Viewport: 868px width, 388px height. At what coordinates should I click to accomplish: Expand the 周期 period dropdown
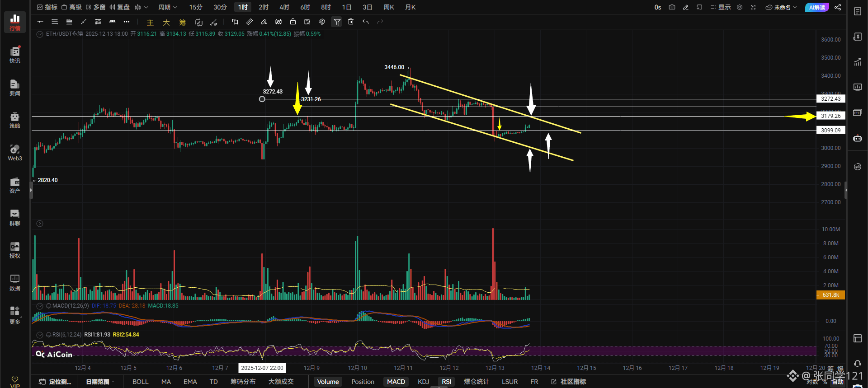point(168,7)
